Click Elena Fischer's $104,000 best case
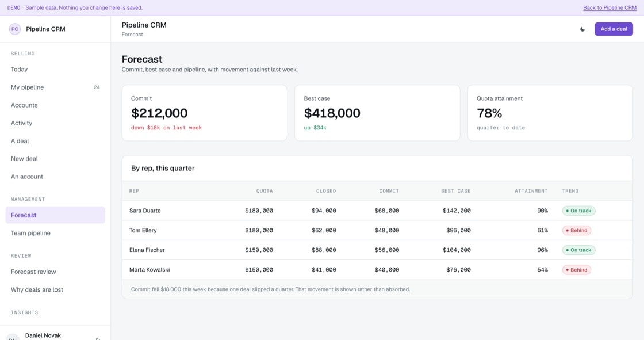The height and width of the screenshot is (340, 644). [457, 250]
